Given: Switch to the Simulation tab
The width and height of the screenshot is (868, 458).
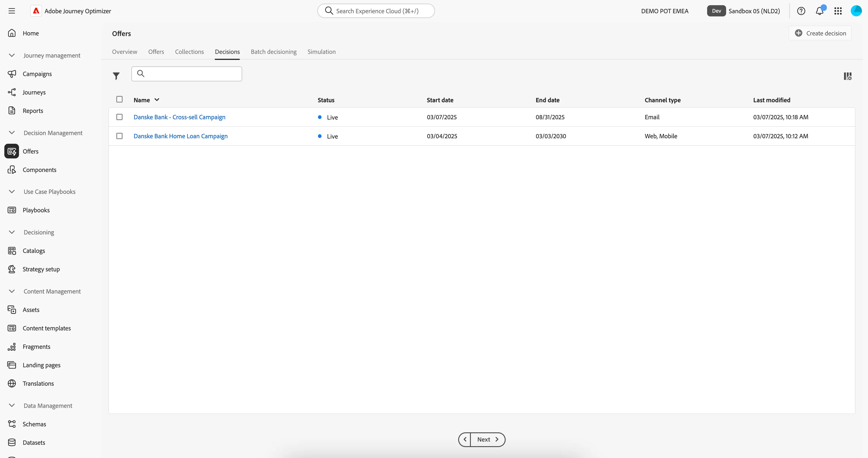Looking at the screenshot, I should point(321,52).
